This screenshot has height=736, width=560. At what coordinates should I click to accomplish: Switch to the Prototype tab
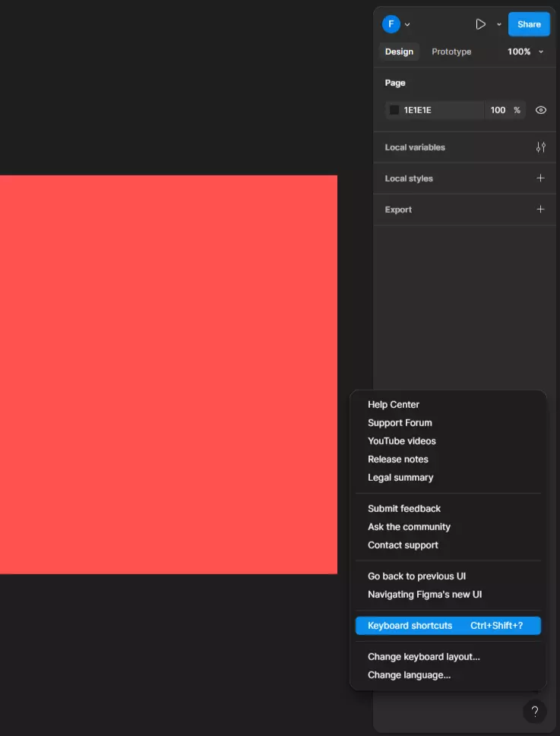[x=451, y=52]
